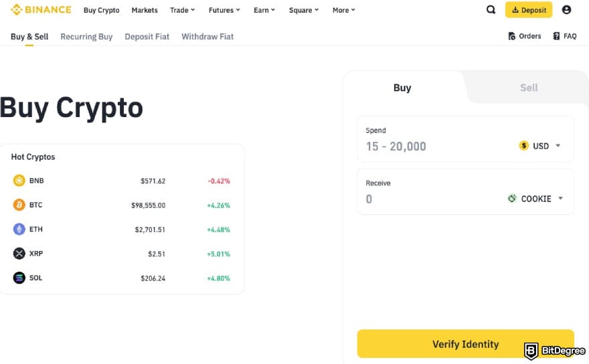Open the search magnifier icon
This screenshot has width=589, height=364.
tap(491, 10)
